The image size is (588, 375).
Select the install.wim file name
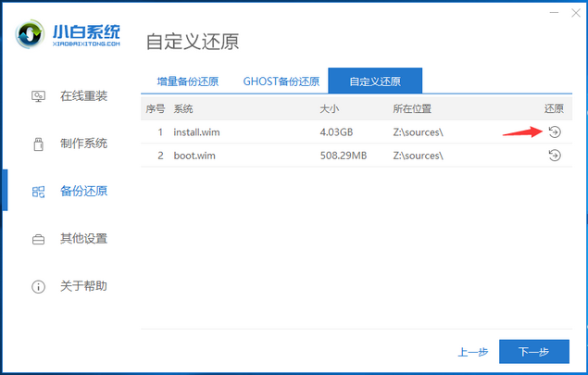pos(196,132)
